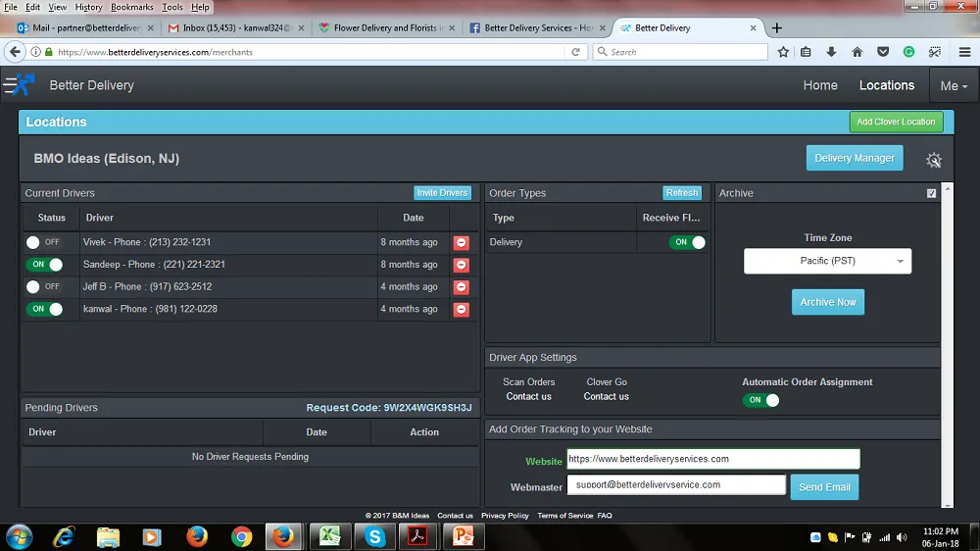
Task: Toggle Sandeep driver status off
Action: click(x=44, y=265)
